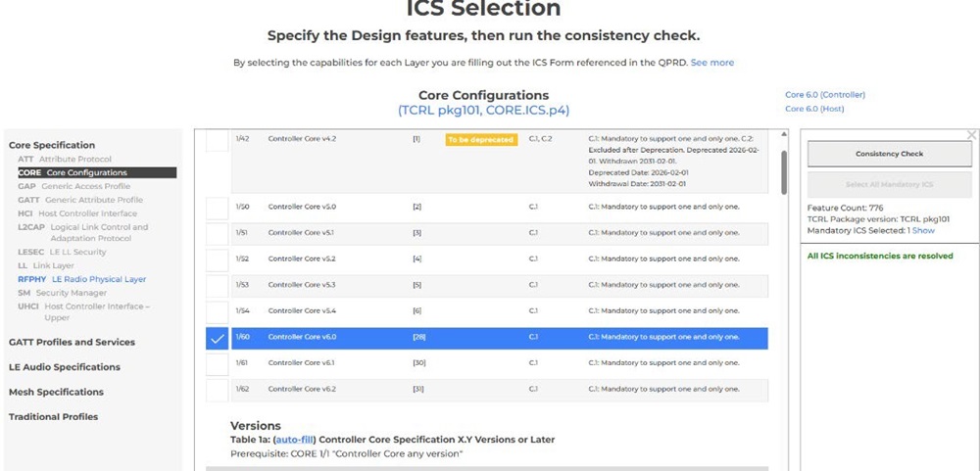Close the consistency check side panel
980x471 pixels.
pos(971,135)
